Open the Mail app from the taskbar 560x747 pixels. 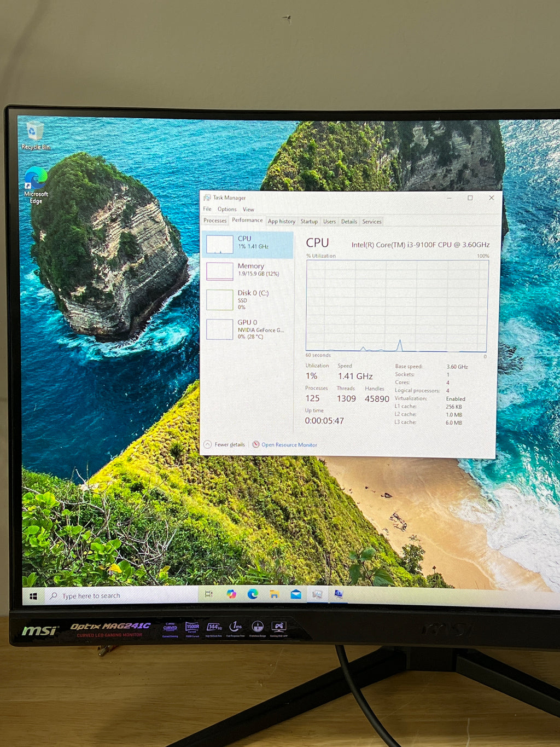coord(296,594)
